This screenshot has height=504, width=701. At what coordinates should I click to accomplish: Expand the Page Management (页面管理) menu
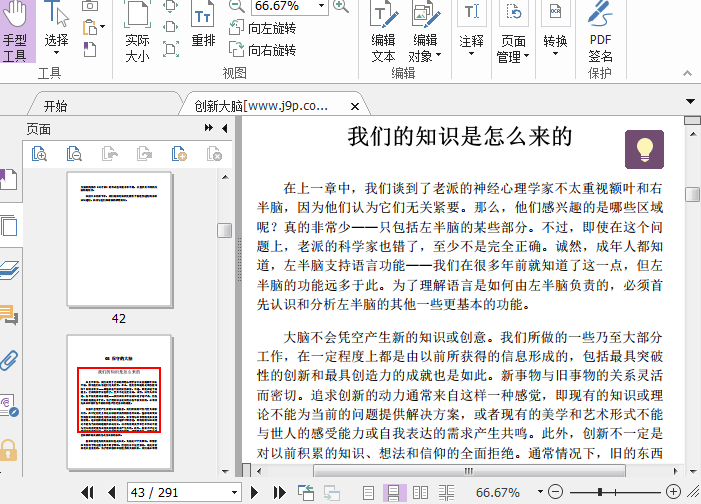tap(513, 31)
